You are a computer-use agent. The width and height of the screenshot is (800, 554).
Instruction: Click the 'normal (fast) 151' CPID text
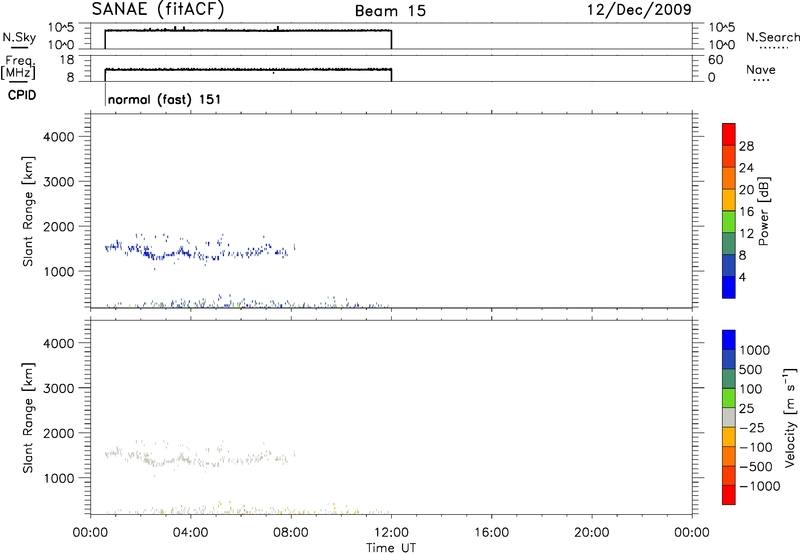164,99
